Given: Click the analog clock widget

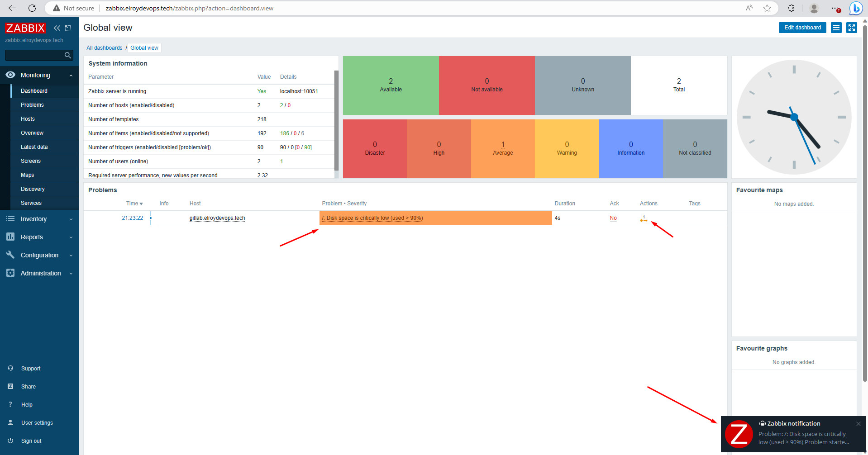Looking at the screenshot, I should 794,117.
